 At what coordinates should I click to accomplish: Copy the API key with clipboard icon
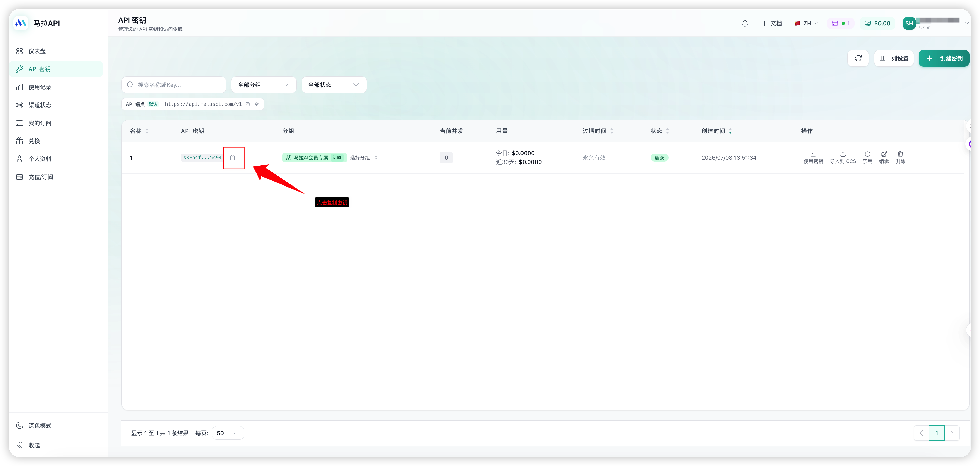(x=232, y=157)
